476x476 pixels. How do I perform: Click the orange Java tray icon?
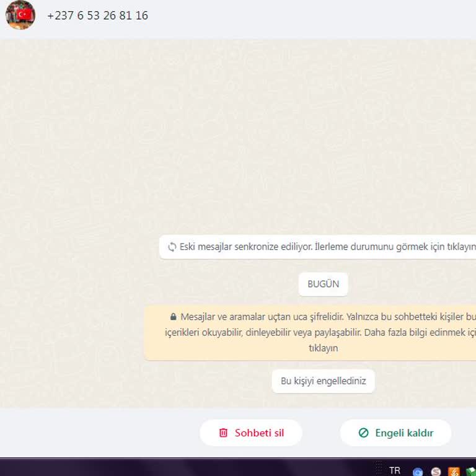[x=454, y=472]
